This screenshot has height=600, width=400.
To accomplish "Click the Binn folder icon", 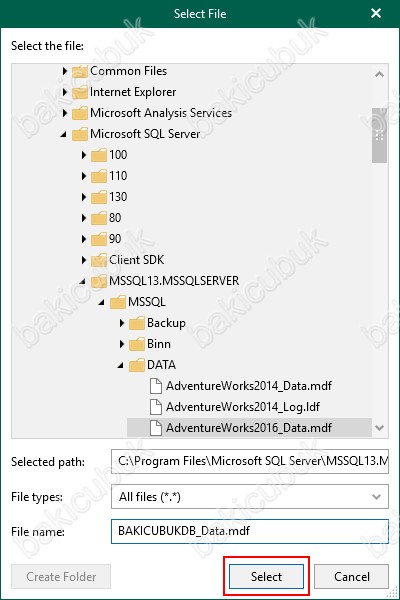I will point(137,344).
